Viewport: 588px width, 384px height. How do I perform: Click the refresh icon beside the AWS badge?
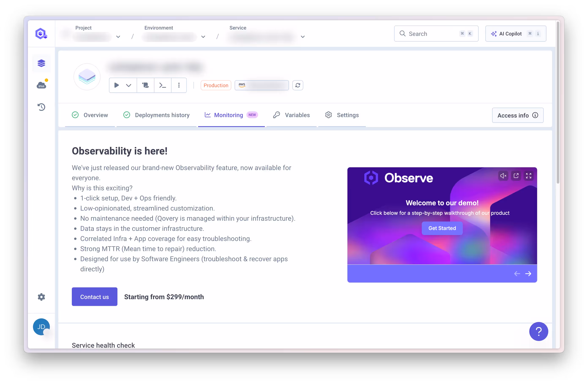297,85
